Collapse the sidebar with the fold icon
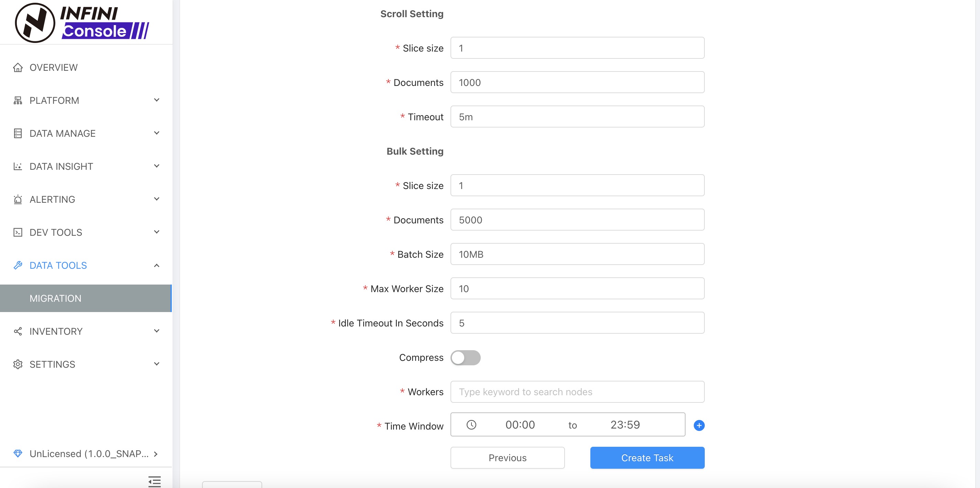 click(x=155, y=481)
